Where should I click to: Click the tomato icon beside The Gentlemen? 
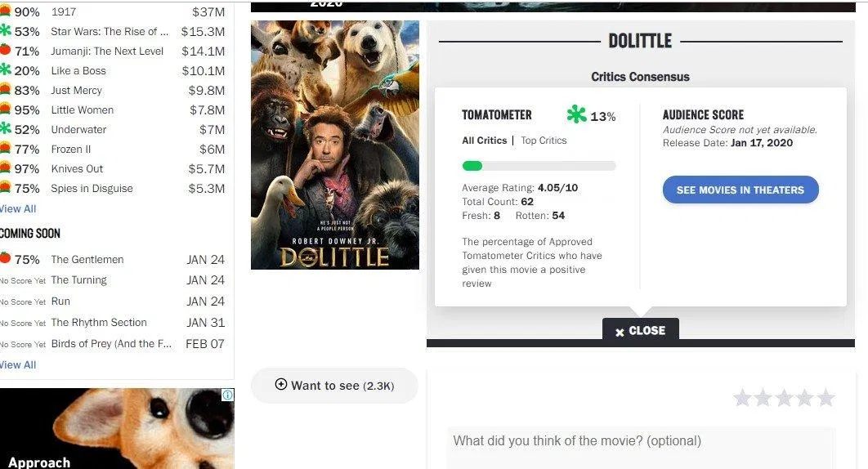(x=5, y=257)
